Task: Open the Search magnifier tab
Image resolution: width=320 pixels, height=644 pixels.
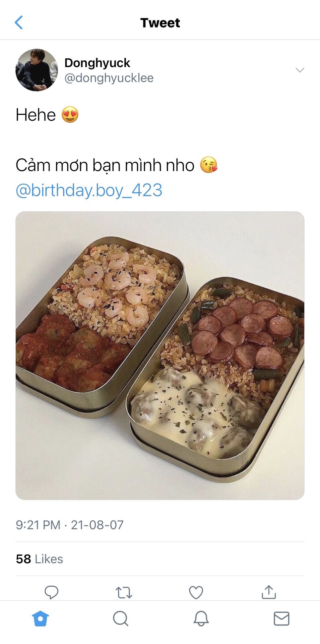Action: 121,619
